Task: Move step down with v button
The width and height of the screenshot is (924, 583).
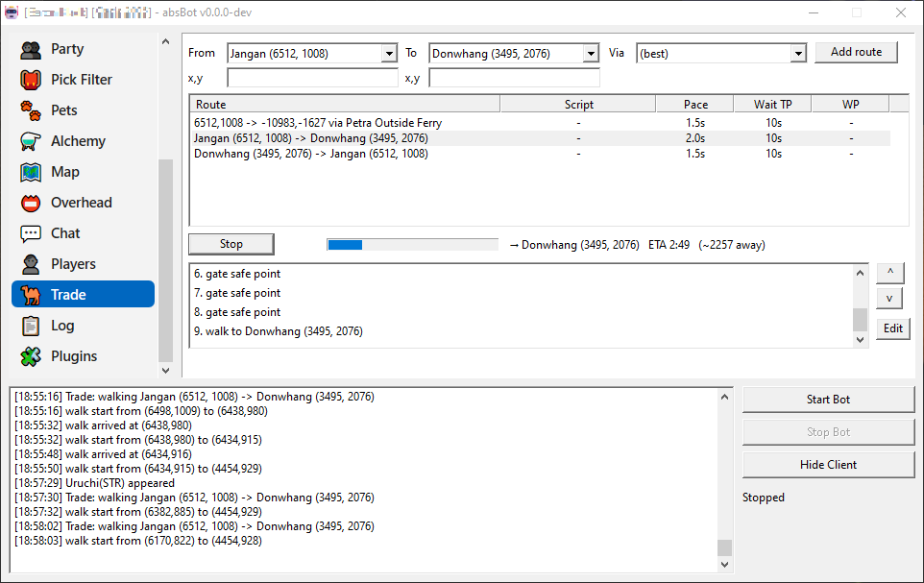Action: [889, 299]
